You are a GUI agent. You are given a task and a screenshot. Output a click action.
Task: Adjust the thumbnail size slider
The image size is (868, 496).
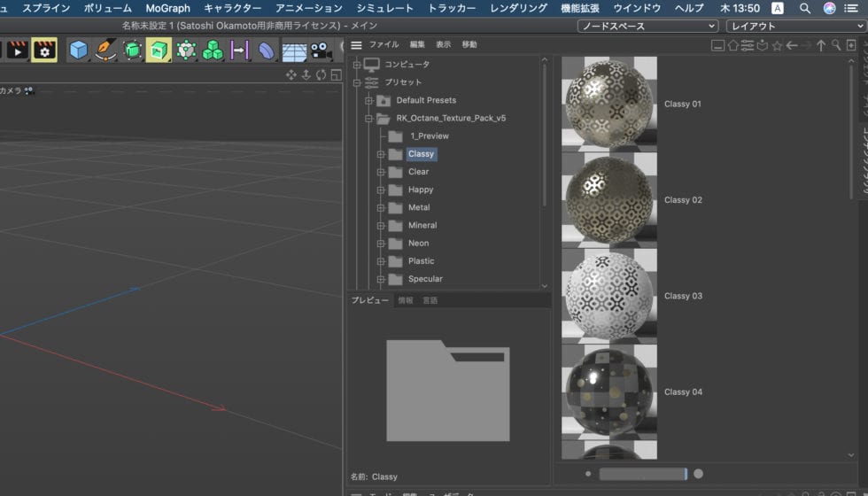tap(643, 474)
